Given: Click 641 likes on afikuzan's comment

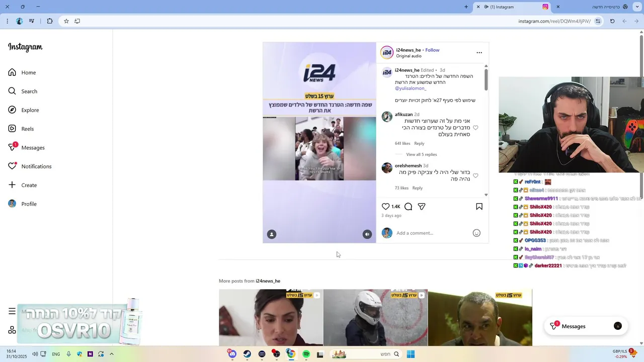Looking at the screenshot, I should (x=403, y=143).
